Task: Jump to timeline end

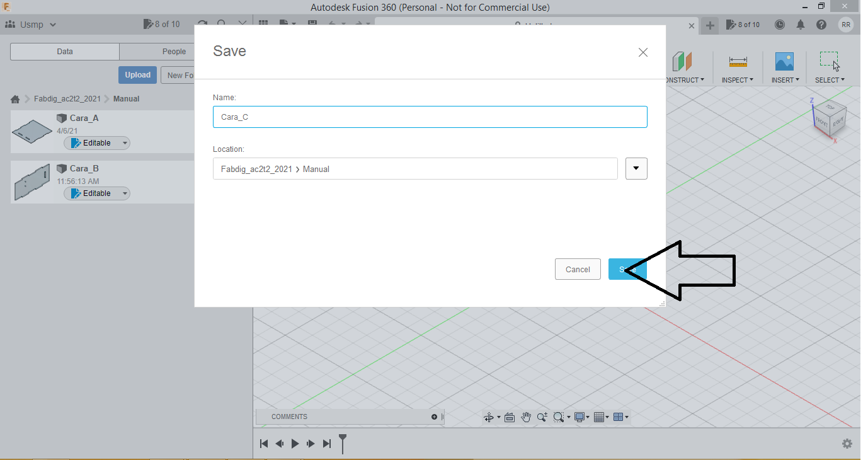Action: [x=326, y=444]
